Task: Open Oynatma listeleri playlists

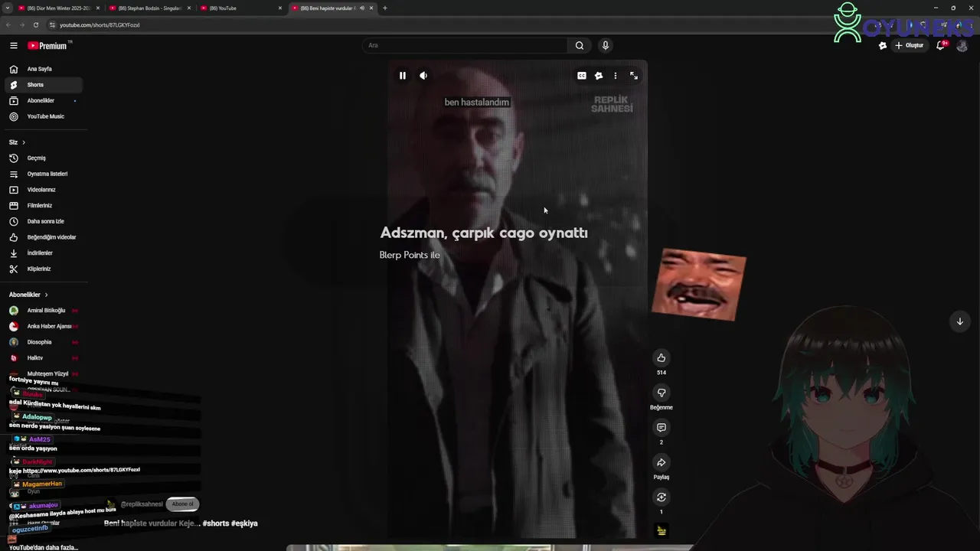Action: coord(43,174)
